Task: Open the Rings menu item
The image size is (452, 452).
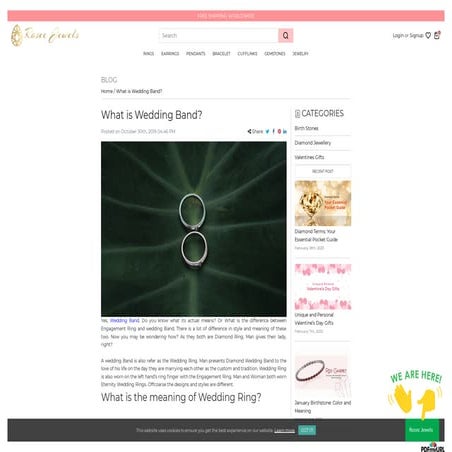Action: tap(149, 54)
